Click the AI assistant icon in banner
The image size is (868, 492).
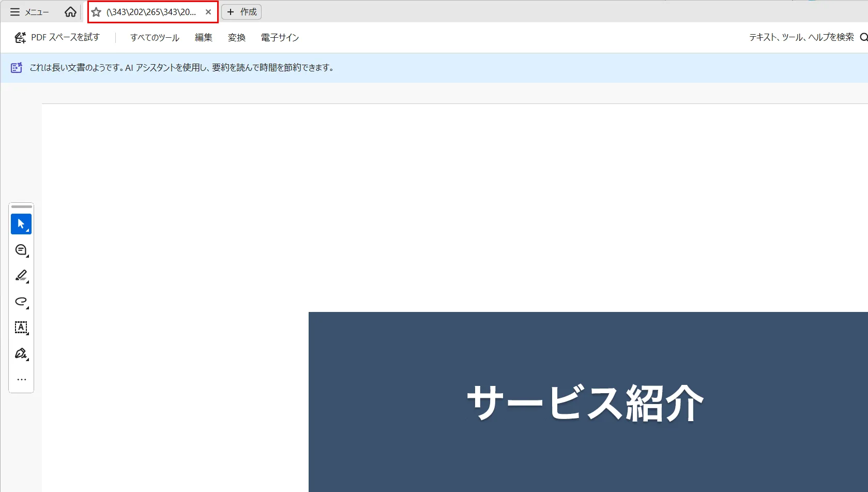point(17,68)
